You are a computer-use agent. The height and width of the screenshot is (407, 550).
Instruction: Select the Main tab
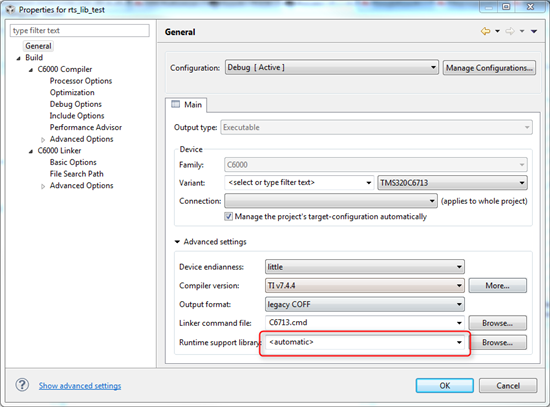(186, 105)
